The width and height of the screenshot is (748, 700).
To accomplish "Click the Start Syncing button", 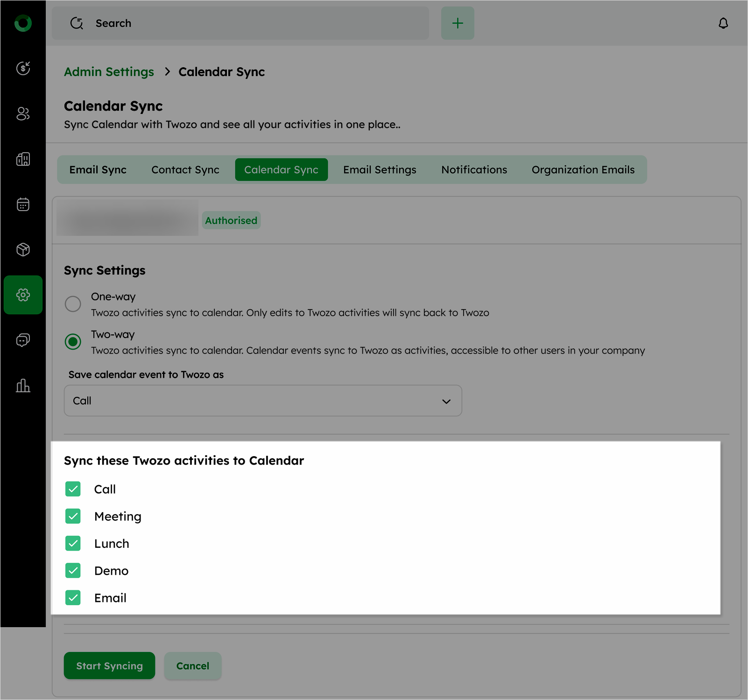I will point(109,665).
